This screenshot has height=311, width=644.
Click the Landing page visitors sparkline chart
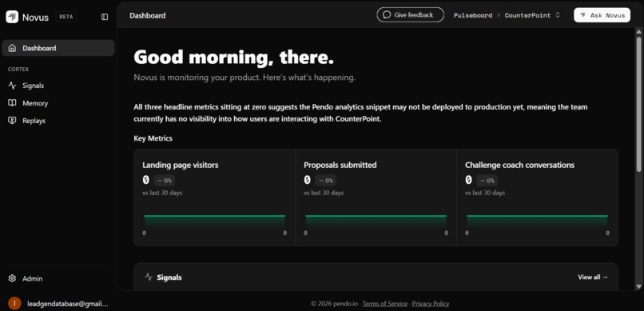(x=214, y=221)
